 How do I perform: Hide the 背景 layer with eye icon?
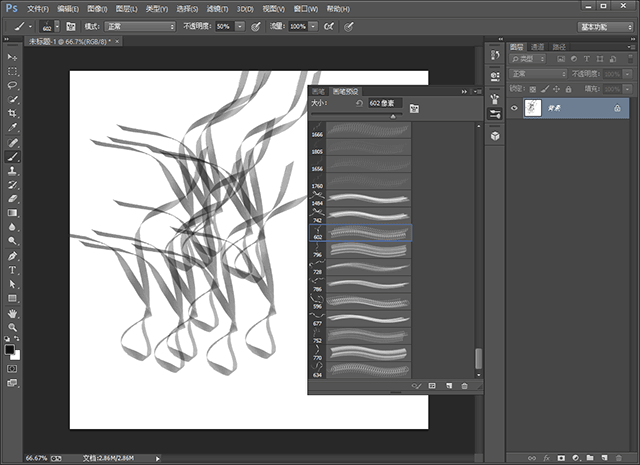[514, 108]
